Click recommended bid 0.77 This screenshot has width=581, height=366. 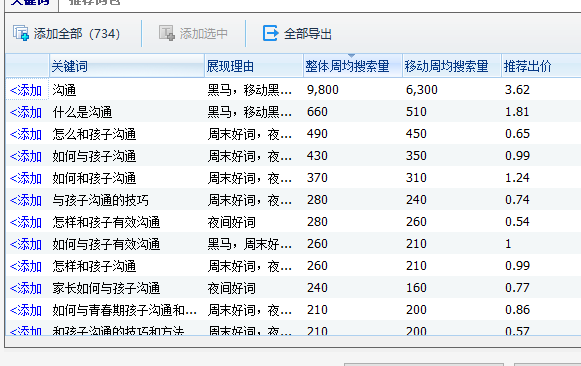pos(517,288)
